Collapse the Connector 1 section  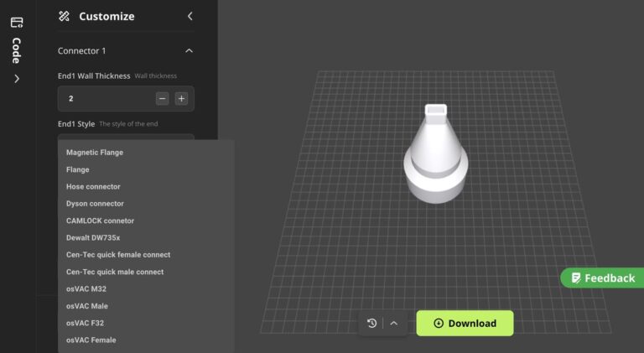(189, 50)
